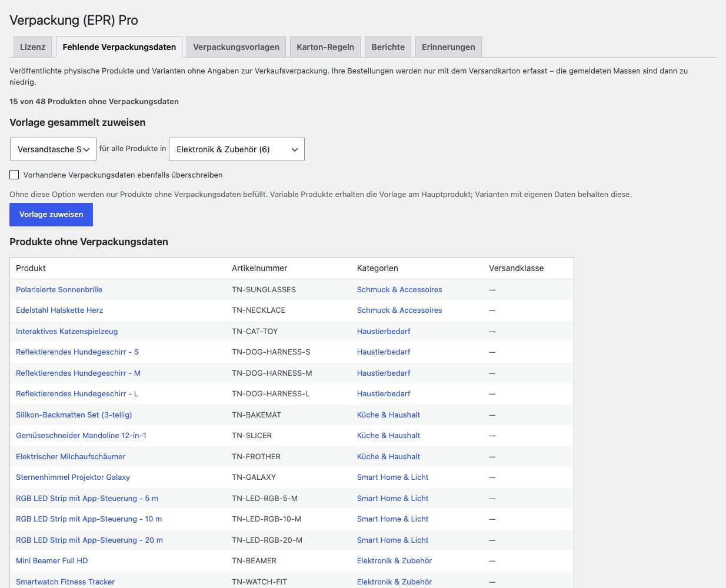
Task: Open the Edelstahl Halskette Herz product
Action: [59, 310]
